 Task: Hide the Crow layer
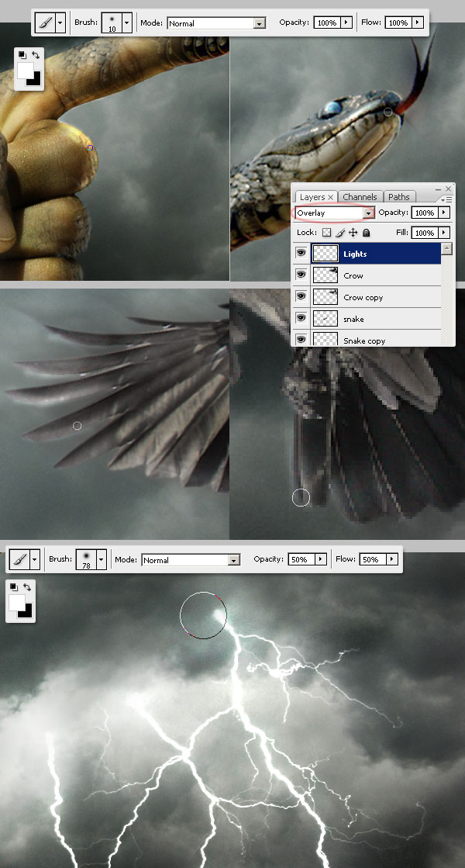tap(301, 275)
